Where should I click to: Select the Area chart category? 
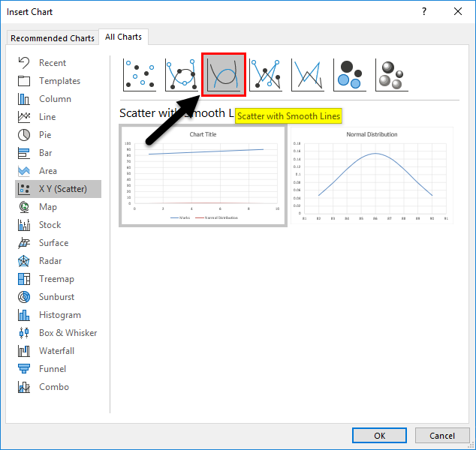tap(58, 171)
